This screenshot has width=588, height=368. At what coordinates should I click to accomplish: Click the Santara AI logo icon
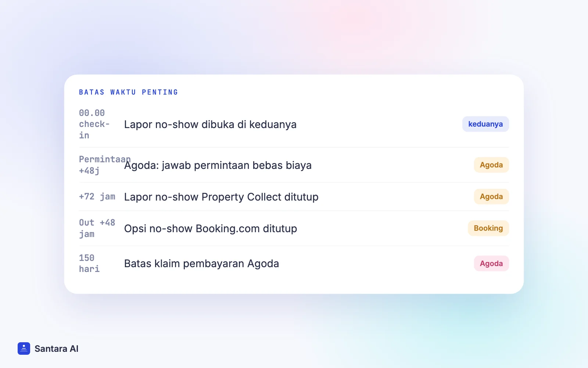(x=24, y=348)
